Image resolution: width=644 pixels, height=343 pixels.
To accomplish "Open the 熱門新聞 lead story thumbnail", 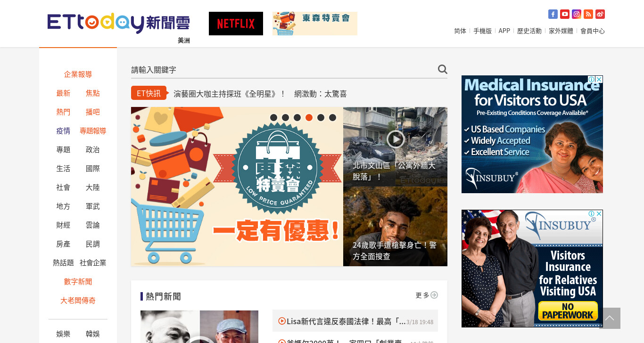I will click(199, 327).
